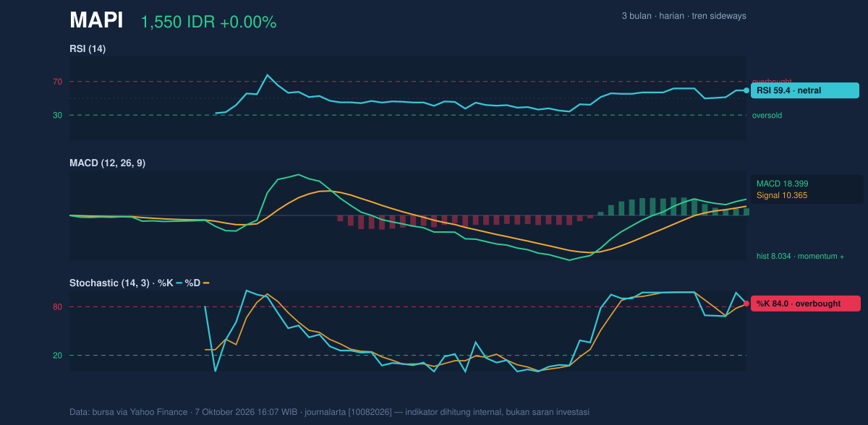Click the 'oversold' label in RSI panel
Image resolution: width=868 pixels, height=425 pixels.
[x=767, y=115]
